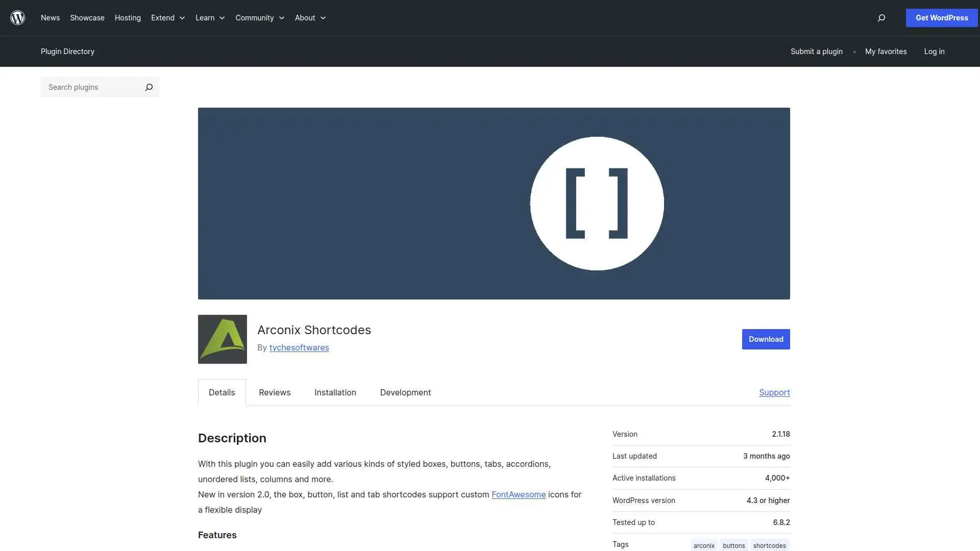Open the Installation tab

point(335,392)
